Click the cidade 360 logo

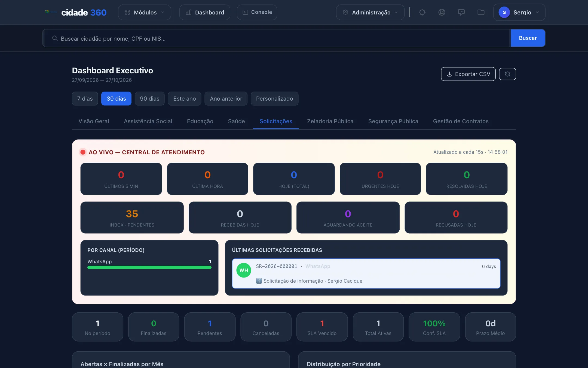click(x=76, y=12)
